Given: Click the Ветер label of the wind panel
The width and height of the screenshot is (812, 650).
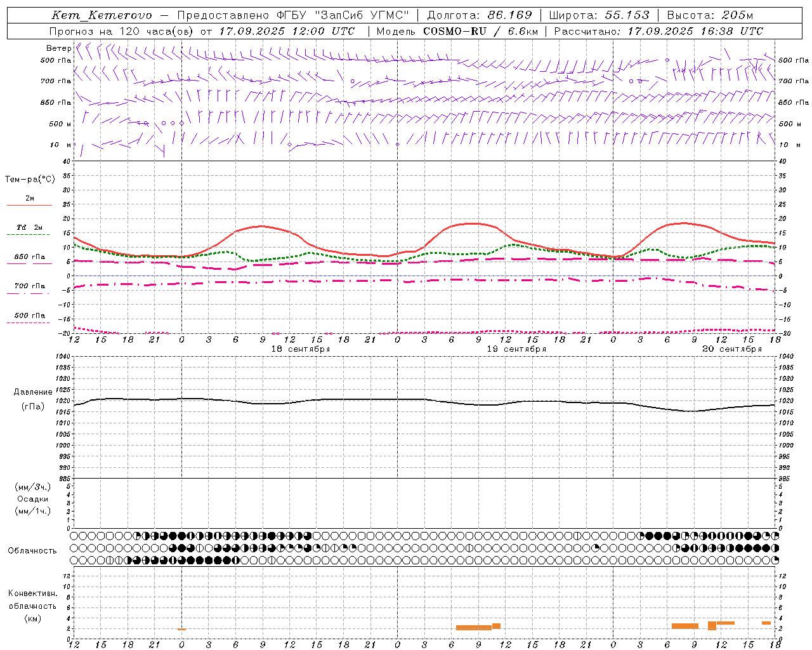Looking at the screenshot, I should click(59, 48).
